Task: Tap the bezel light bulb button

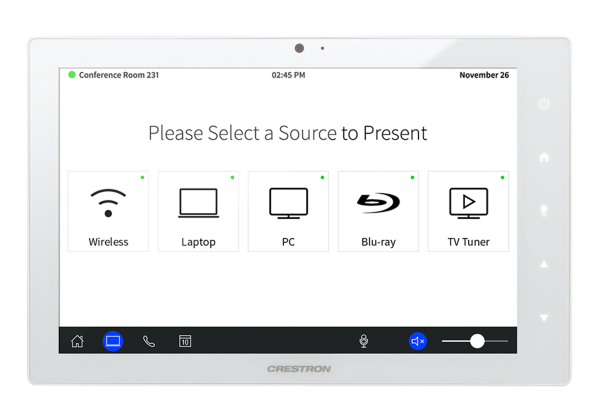Action: [x=544, y=210]
